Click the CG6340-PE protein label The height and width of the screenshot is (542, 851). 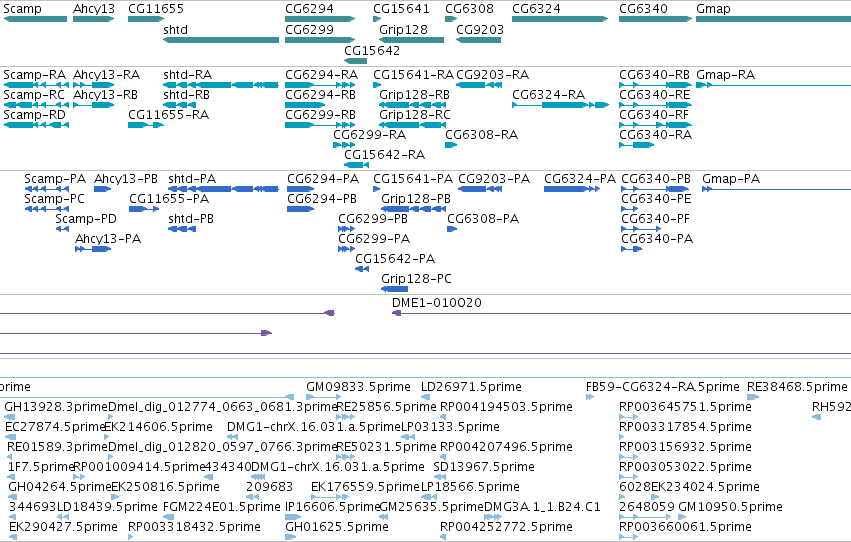[x=656, y=199]
